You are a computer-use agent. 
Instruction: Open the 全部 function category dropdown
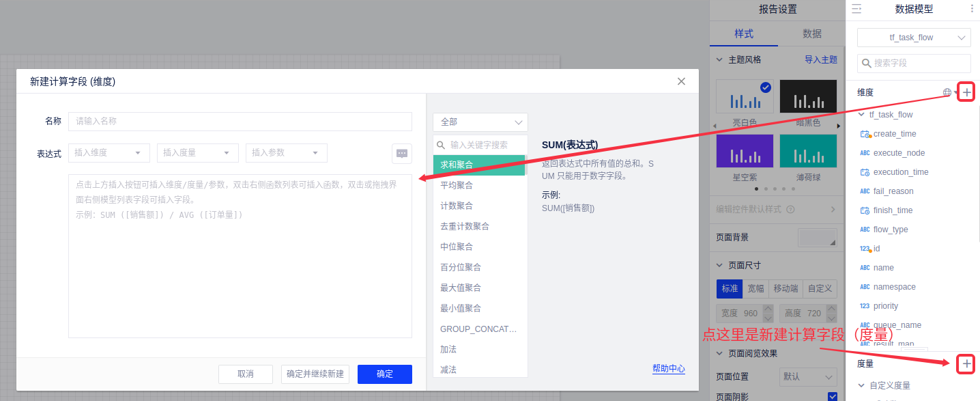[480, 122]
